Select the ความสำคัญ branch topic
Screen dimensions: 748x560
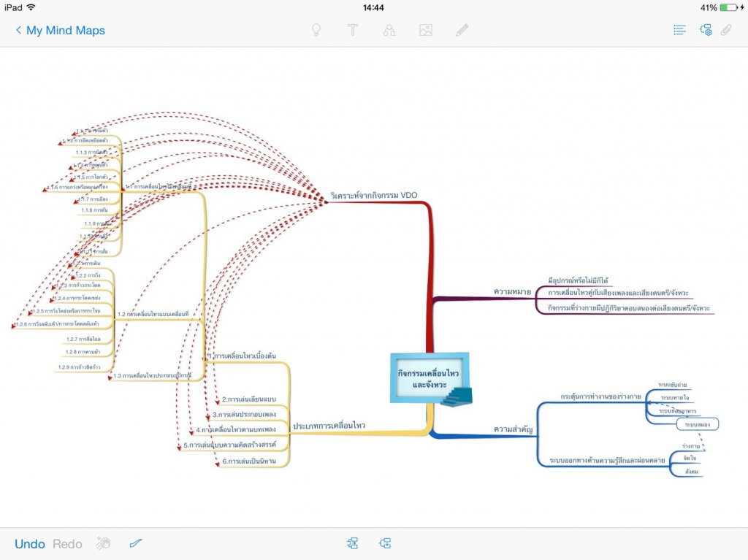click(512, 429)
